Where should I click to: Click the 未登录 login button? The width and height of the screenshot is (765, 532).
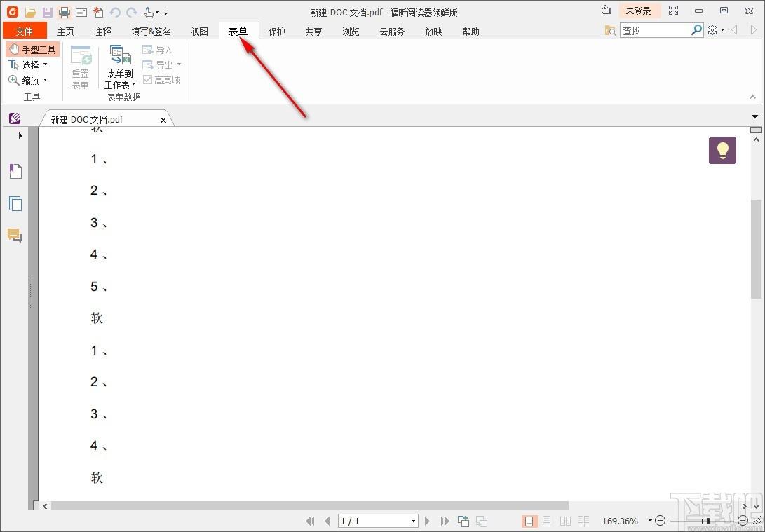(639, 11)
